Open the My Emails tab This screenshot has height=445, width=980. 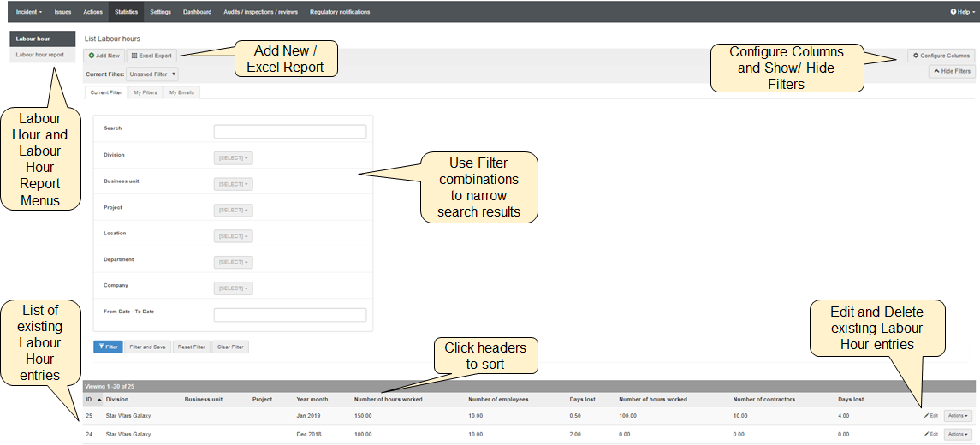tap(181, 92)
